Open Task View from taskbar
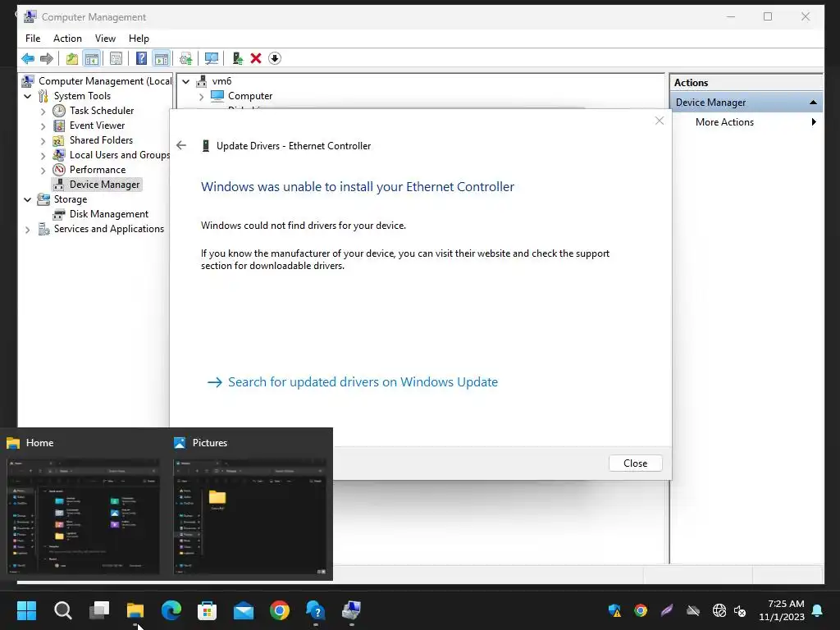 (99, 610)
